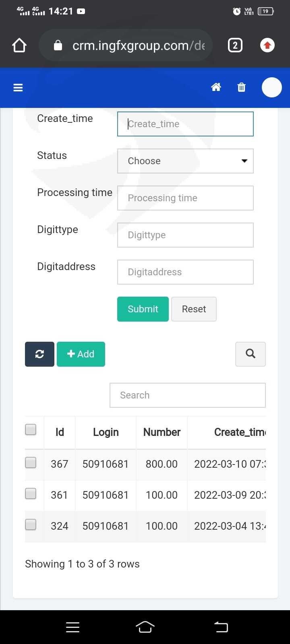Open the user avatar circle
Image resolution: width=290 pixels, height=644 pixels.
click(272, 87)
